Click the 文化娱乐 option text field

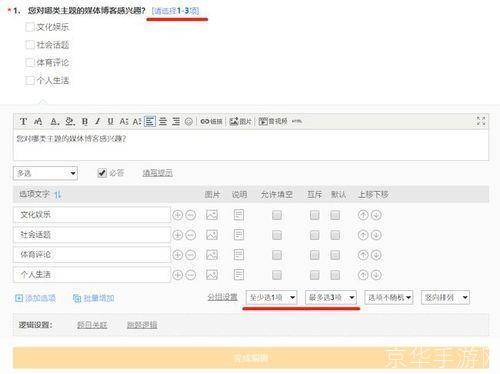point(92,215)
